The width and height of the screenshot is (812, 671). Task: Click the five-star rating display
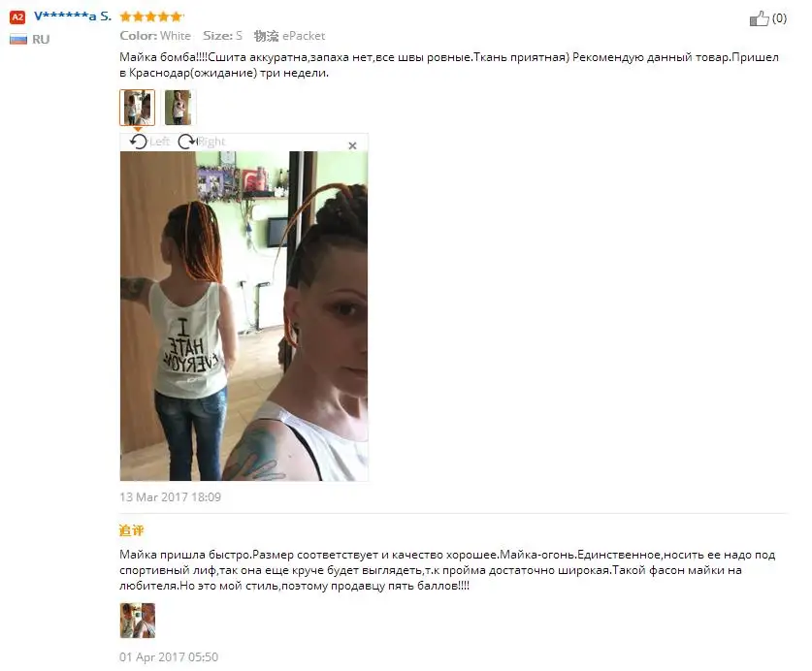151,16
